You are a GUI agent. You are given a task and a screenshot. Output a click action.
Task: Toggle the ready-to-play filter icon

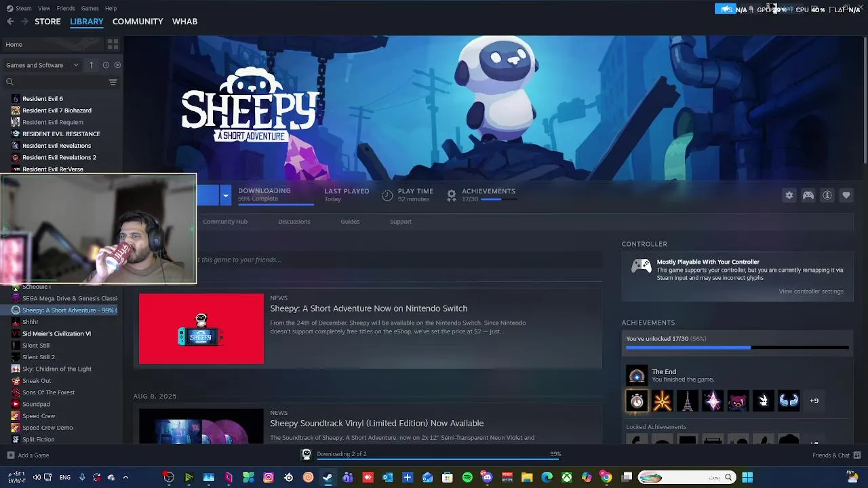pos(117,65)
